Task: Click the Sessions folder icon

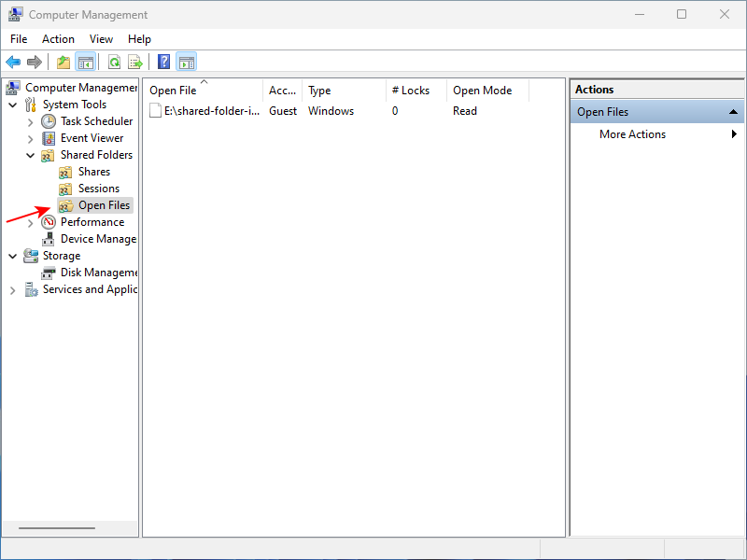Action: [65, 189]
